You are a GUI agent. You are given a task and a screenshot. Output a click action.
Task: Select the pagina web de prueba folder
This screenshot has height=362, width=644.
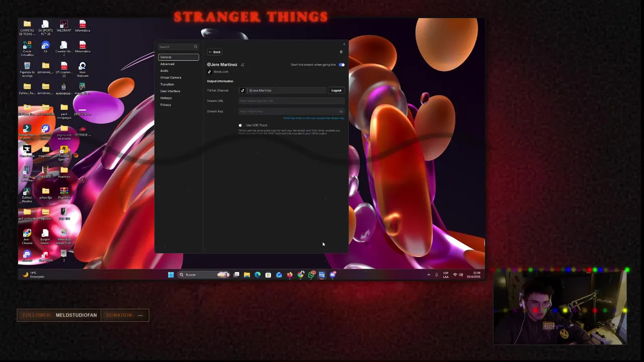tap(64, 132)
